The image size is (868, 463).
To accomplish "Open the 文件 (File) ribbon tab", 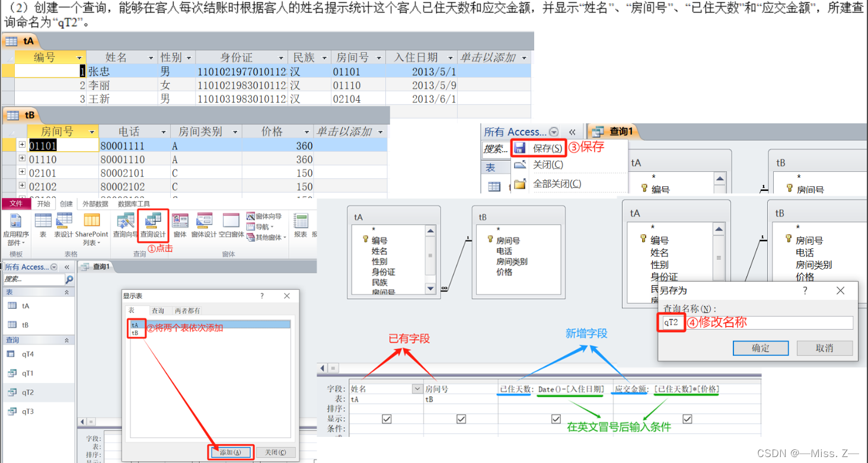I will pos(16,203).
